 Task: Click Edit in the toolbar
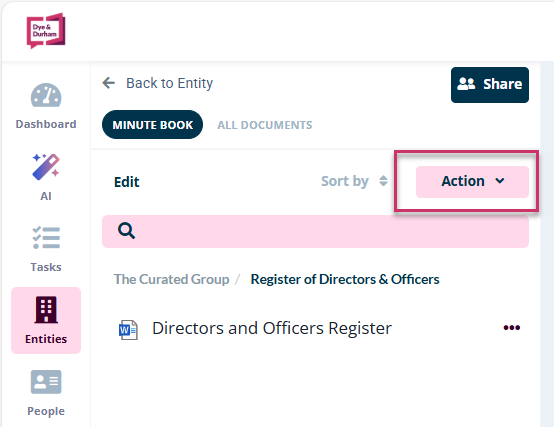[x=126, y=182]
